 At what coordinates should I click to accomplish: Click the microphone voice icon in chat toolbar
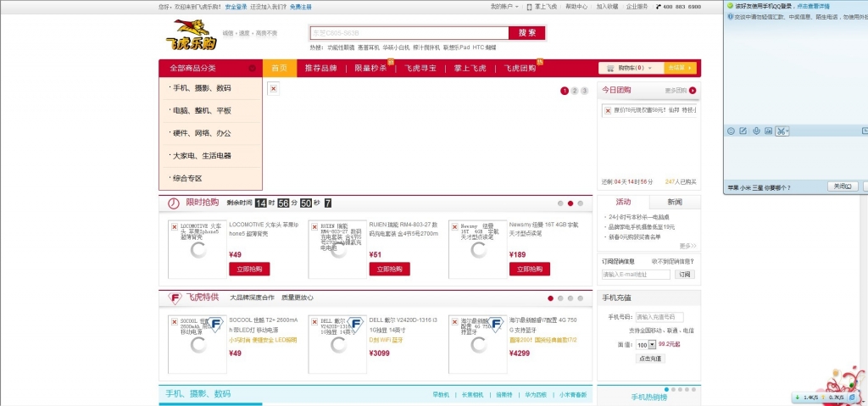[x=755, y=131]
